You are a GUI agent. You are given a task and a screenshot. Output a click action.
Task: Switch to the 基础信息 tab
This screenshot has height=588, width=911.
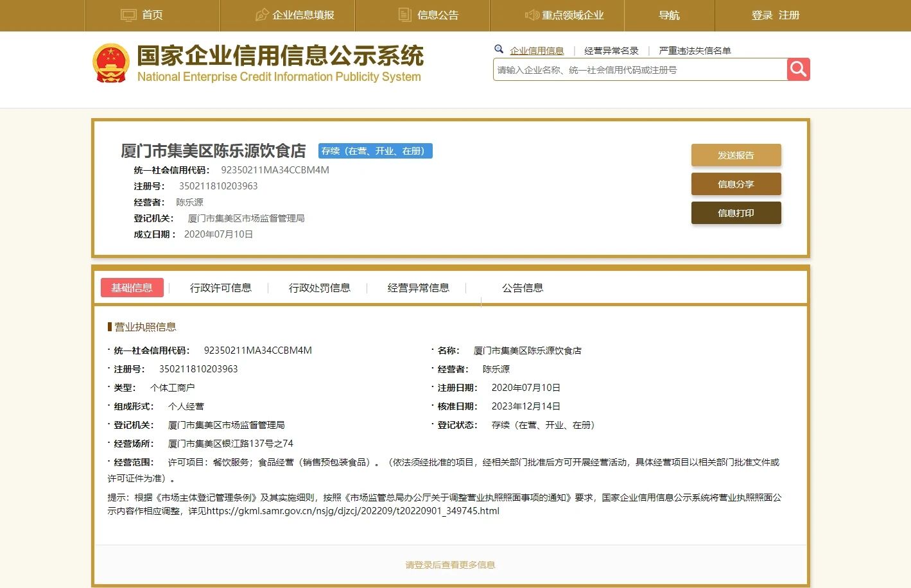[x=132, y=288]
